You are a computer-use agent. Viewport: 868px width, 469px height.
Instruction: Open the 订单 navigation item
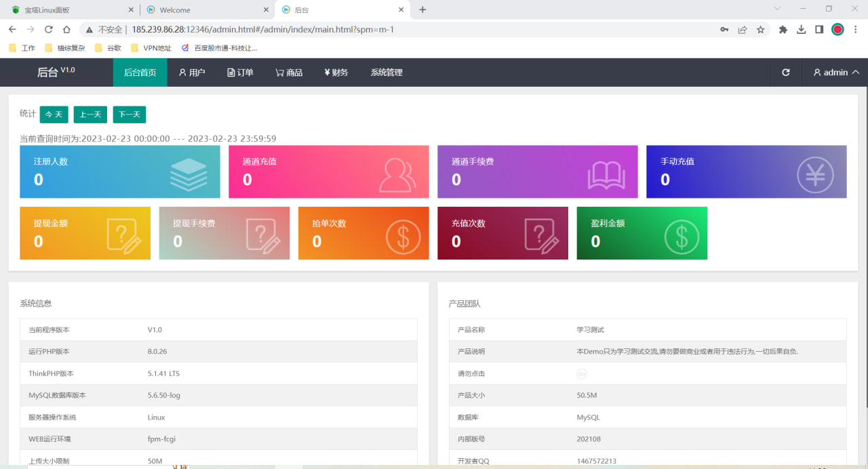(240, 73)
